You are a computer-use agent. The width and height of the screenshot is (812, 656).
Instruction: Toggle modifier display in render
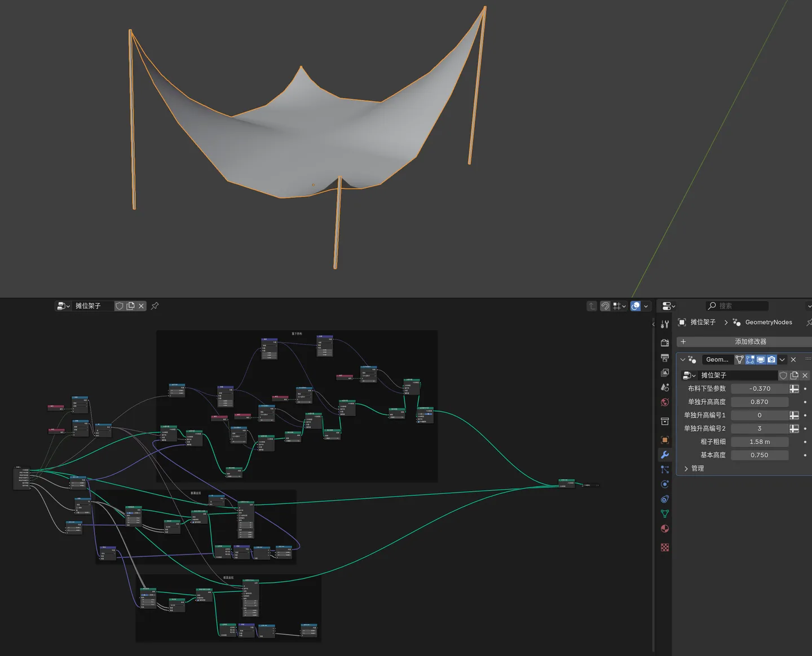coord(771,360)
